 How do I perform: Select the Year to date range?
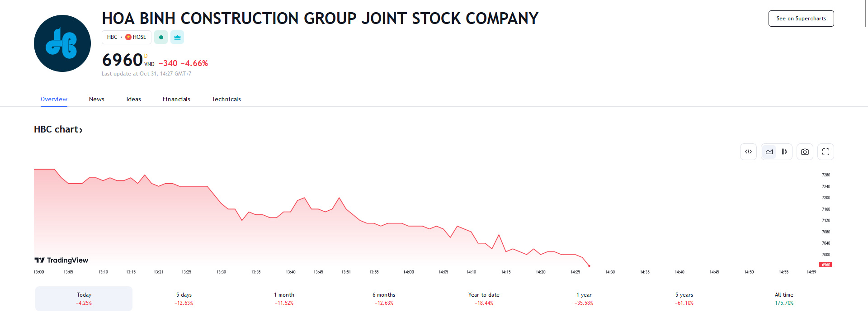coord(484,298)
